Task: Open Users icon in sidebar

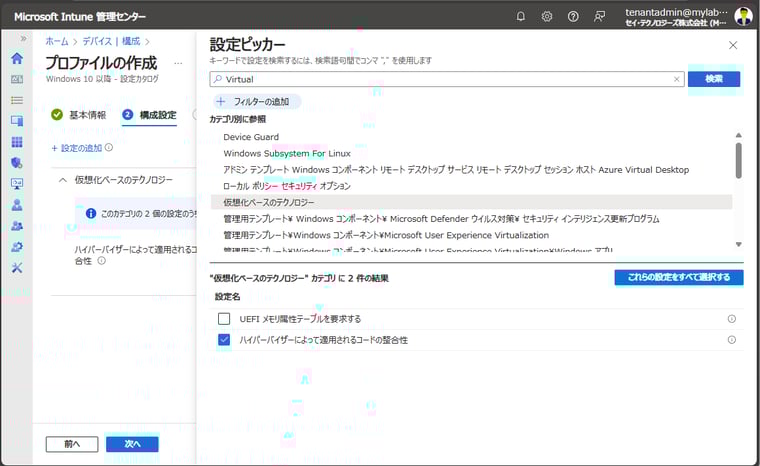Action: tap(17, 205)
